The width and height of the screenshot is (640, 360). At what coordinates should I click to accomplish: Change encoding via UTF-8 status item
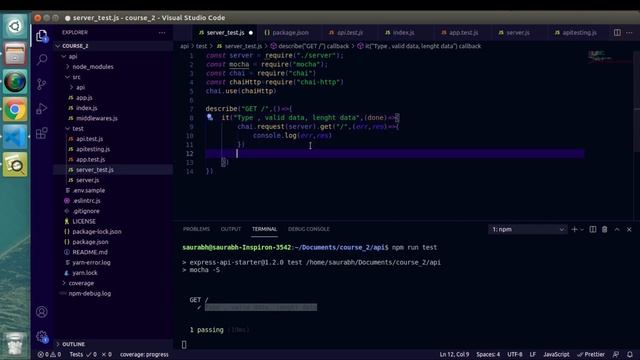[515, 354]
